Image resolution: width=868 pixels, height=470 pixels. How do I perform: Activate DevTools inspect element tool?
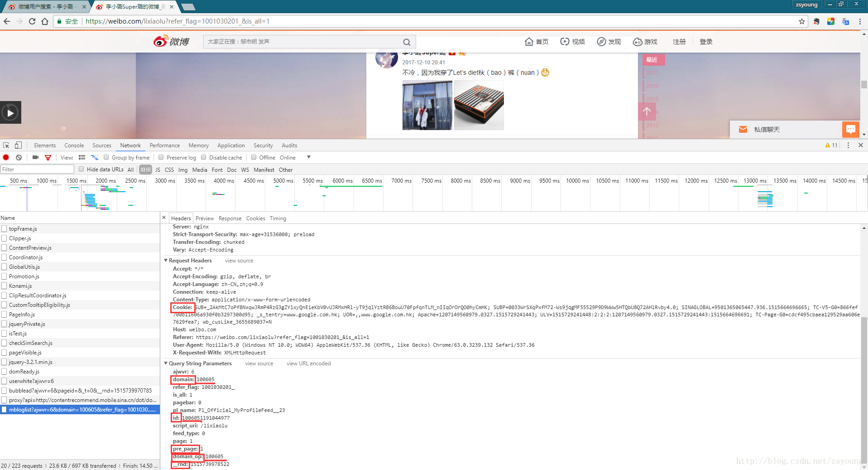point(6,145)
